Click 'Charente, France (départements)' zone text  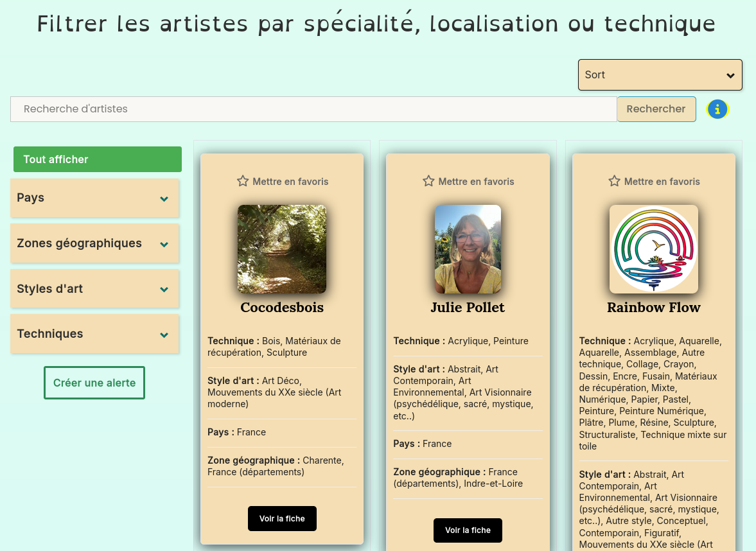point(276,466)
